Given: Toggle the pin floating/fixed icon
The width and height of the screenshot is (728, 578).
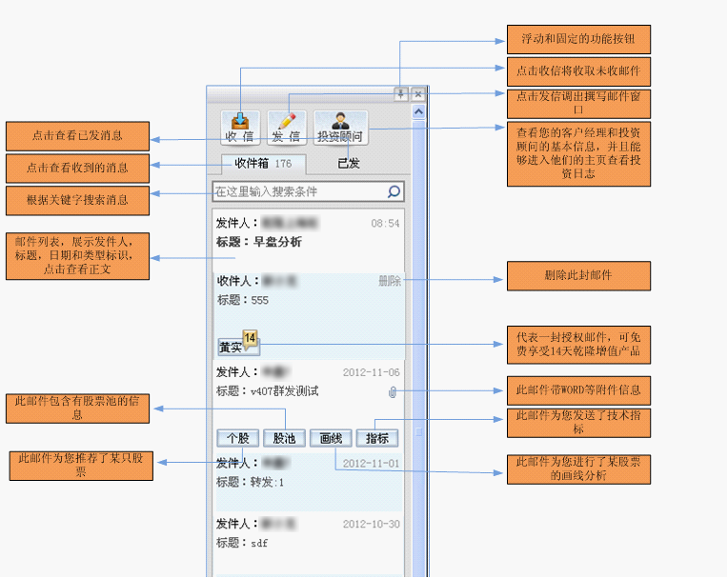Looking at the screenshot, I should click(400, 94).
